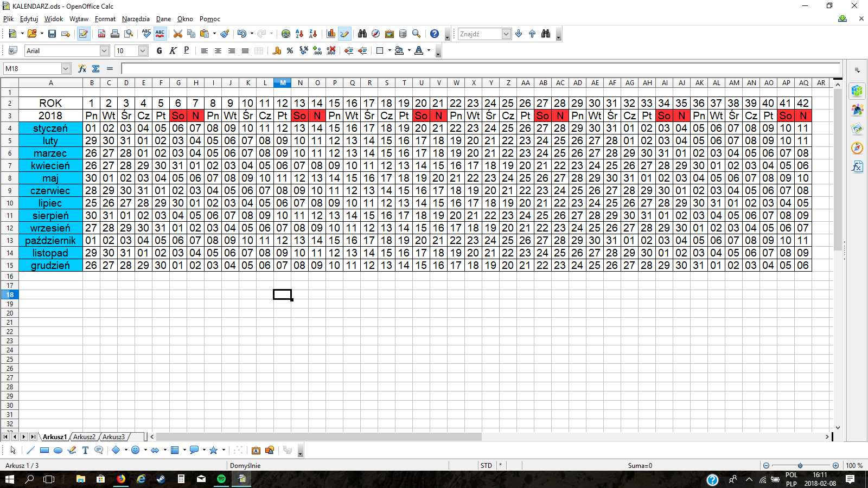
Task: Switch to the Arkusz2 sheet tab
Action: 84,436
